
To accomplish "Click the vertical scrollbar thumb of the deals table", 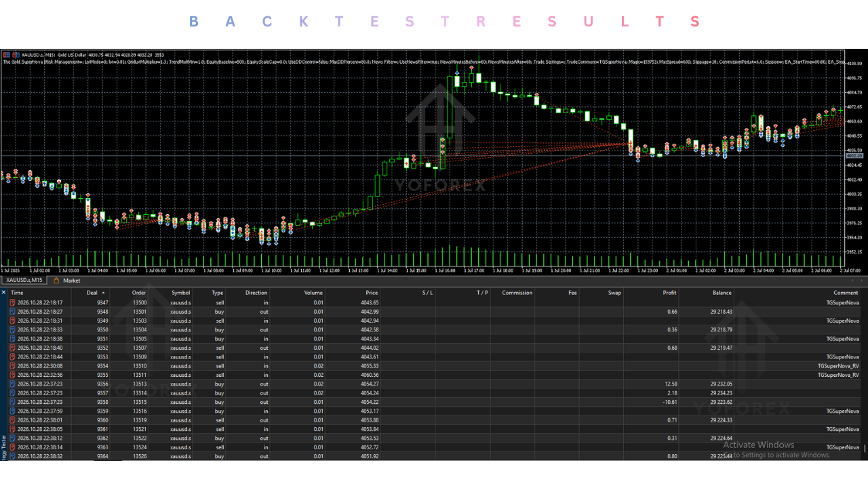I will tap(865, 448).
